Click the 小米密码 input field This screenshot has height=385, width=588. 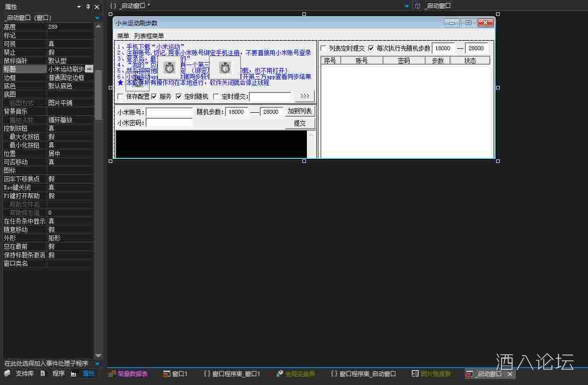169,123
